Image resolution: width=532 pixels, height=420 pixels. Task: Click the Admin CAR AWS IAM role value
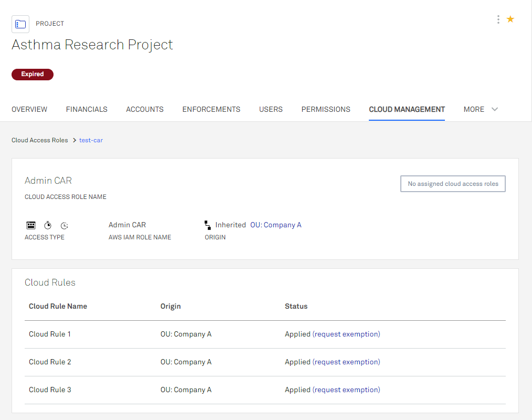(127, 225)
